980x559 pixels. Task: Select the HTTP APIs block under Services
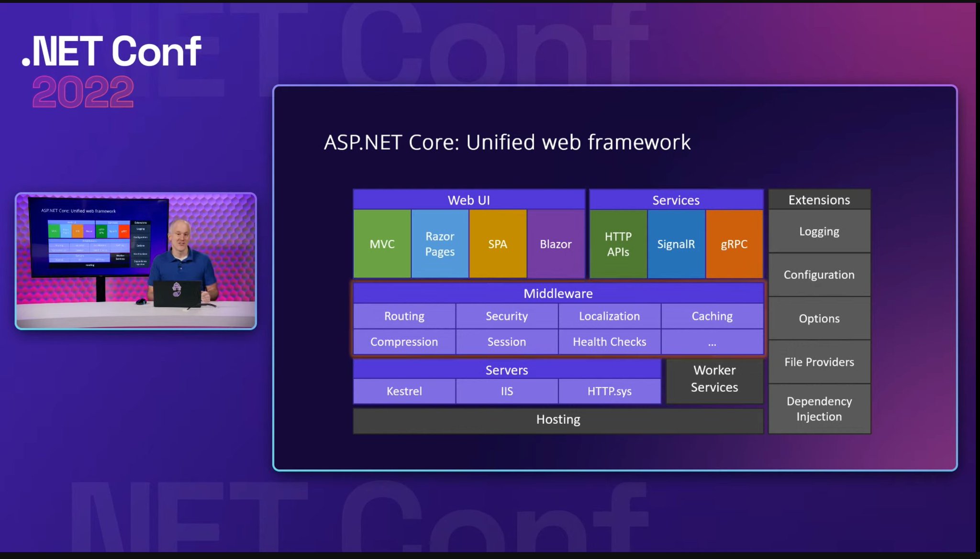point(618,243)
